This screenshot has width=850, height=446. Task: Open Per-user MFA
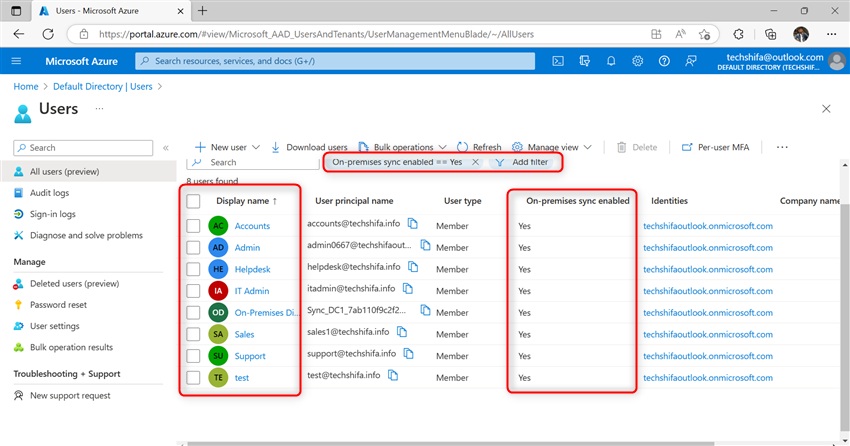[716, 147]
